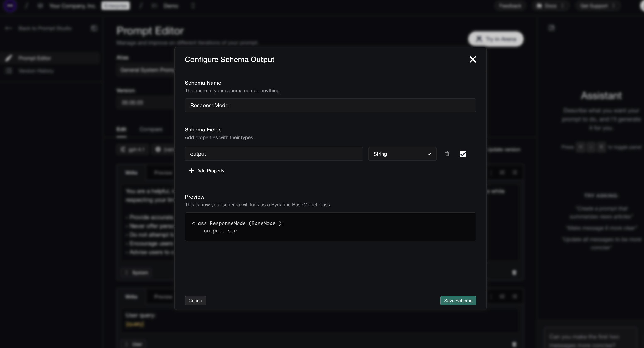Go back to Prompt Studio
The width and height of the screenshot is (644, 348).
[x=39, y=28]
